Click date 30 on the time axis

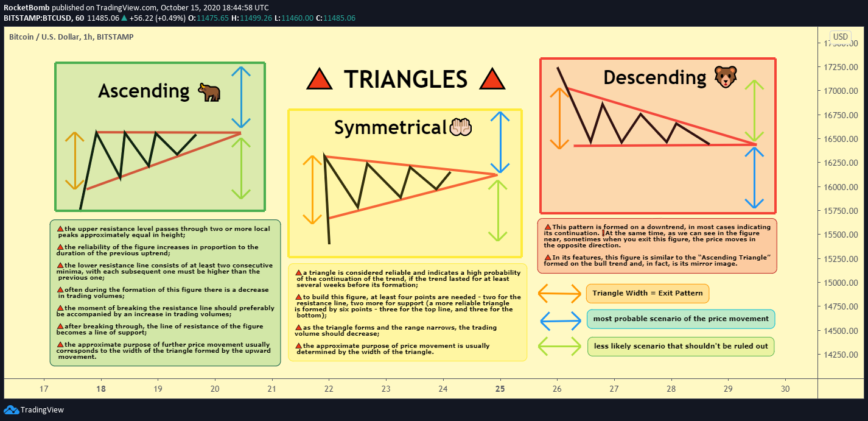[785, 389]
